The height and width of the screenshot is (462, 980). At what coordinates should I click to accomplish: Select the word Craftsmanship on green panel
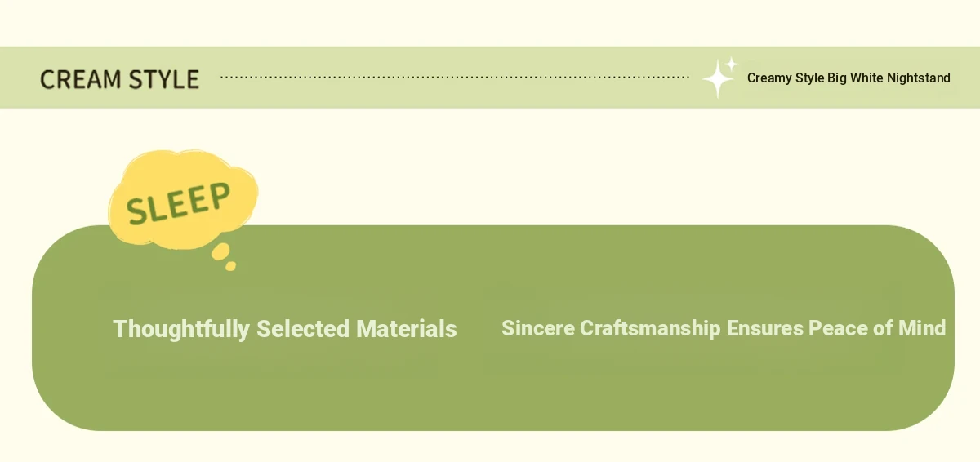point(650,328)
